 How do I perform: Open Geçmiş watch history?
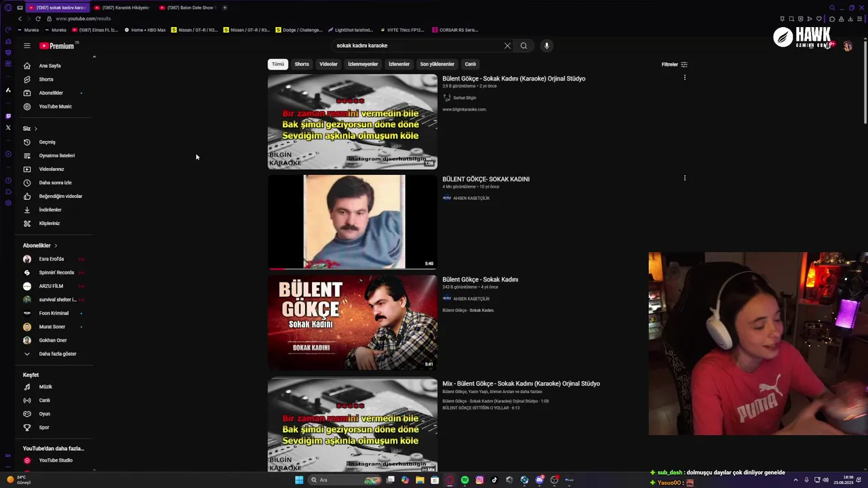pos(47,142)
